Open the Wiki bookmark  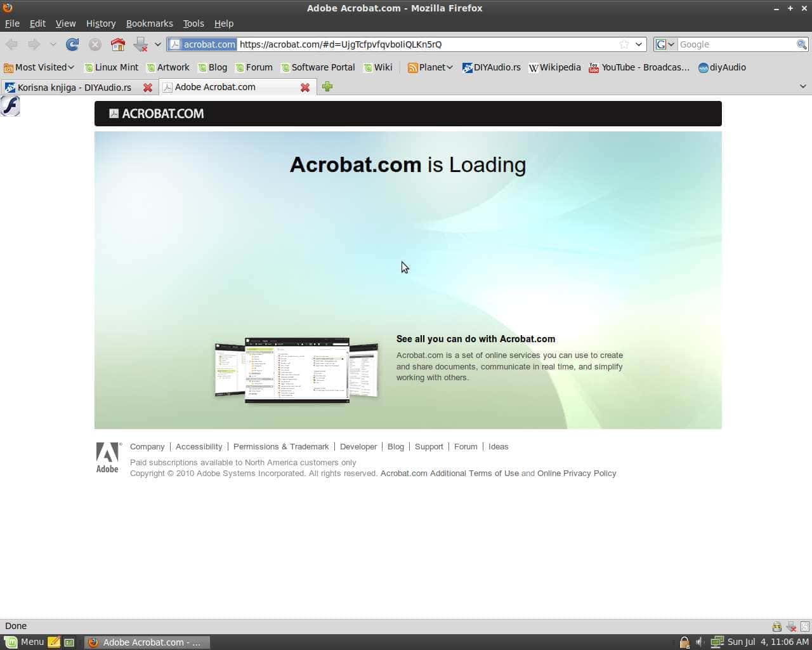pos(377,67)
